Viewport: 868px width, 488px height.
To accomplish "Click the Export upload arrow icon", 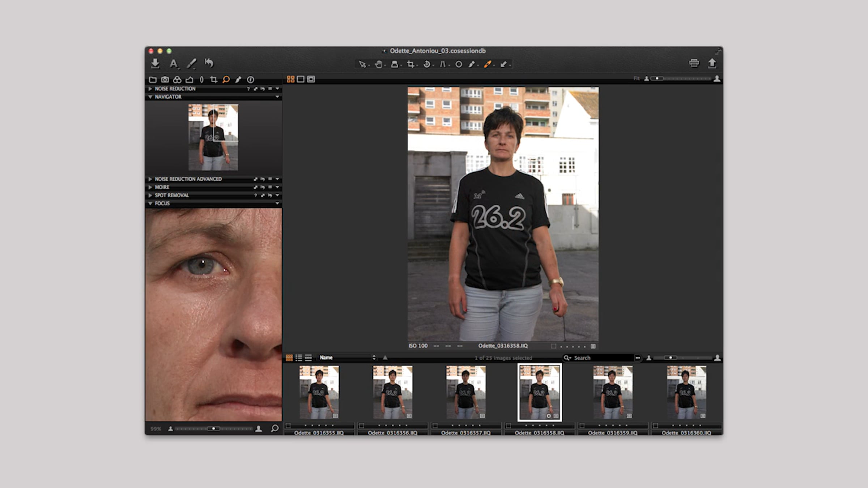I will click(x=712, y=63).
